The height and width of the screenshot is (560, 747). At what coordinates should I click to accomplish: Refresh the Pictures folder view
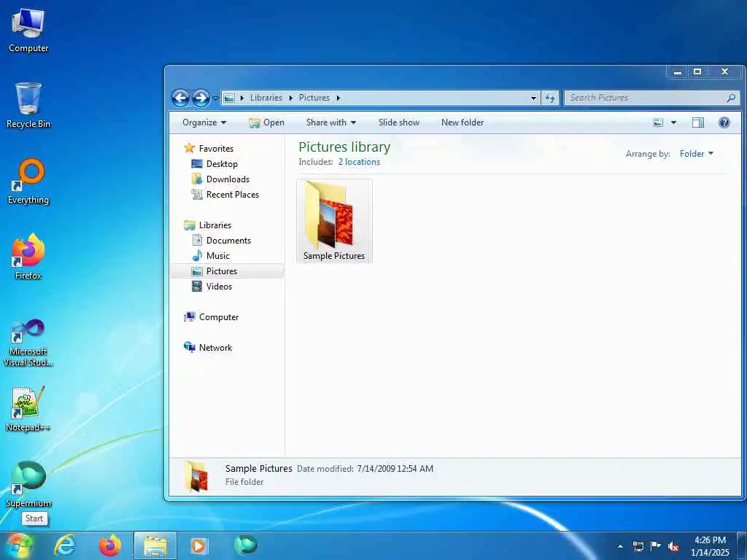[550, 98]
